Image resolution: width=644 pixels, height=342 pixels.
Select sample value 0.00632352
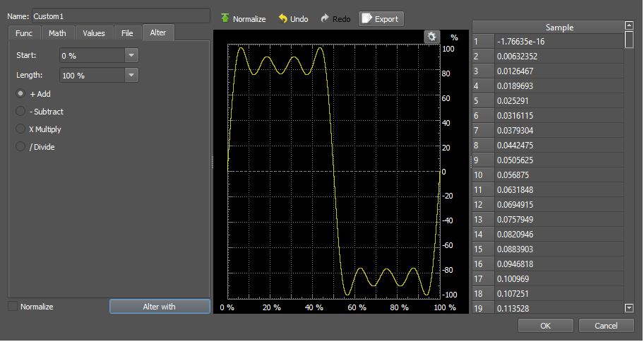tap(559, 57)
